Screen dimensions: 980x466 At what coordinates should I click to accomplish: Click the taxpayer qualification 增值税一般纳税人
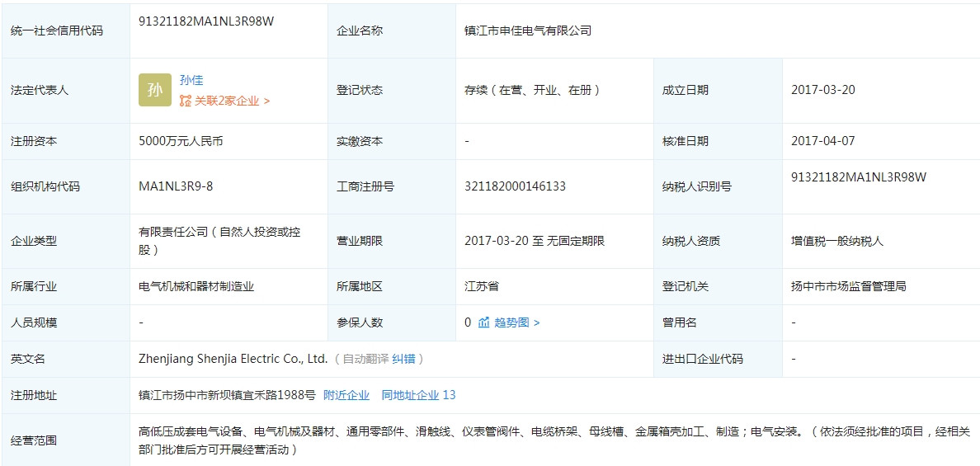(x=836, y=241)
